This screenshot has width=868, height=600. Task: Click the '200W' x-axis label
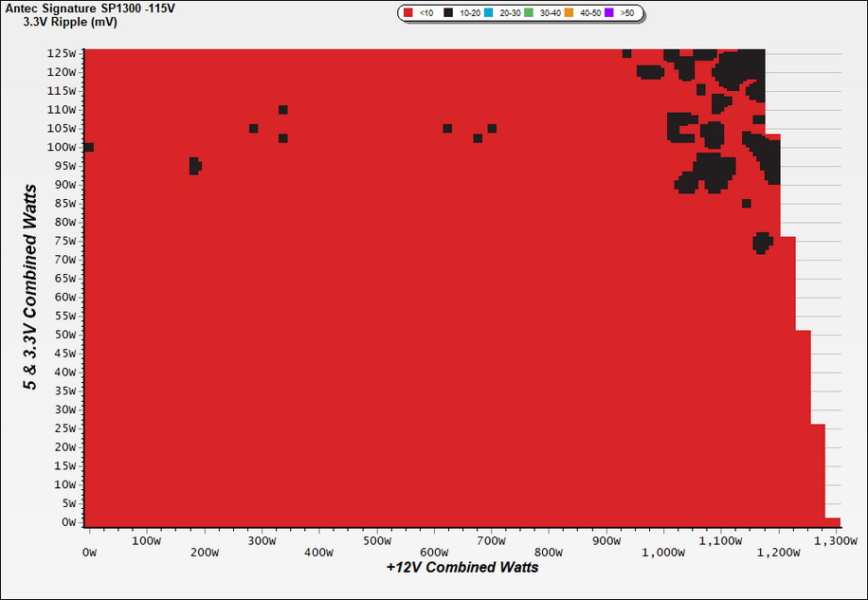point(205,553)
